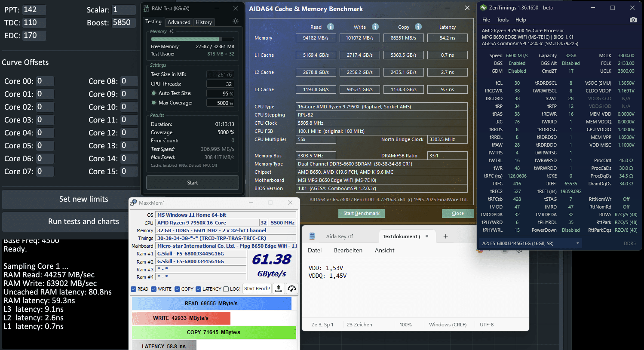The width and height of the screenshot is (644, 350).
Task: Toggle the COPY checkbox in MaxxMem
Action: click(x=177, y=289)
